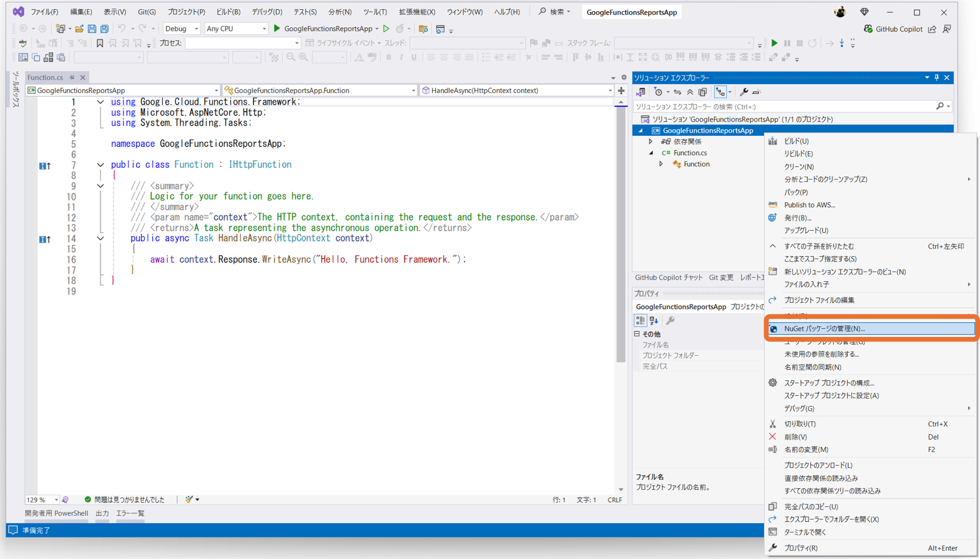980x559 pixels.
Task: Click the 検索 search button in title bar
Action: [x=554, y=12]
